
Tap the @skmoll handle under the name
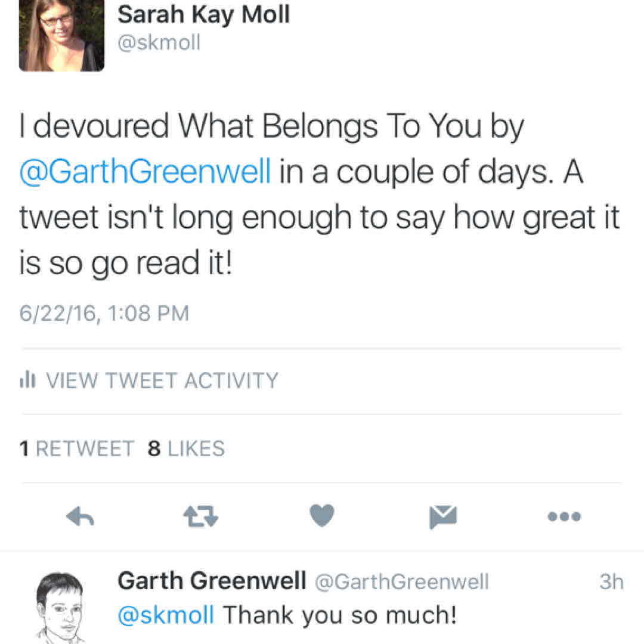[x=159, y=43]
